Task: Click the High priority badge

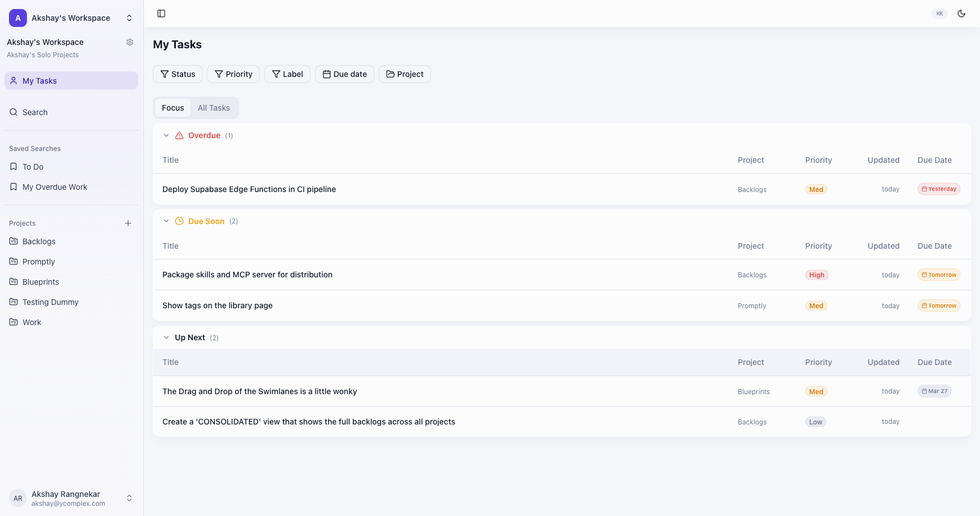Action: [816, 275]
